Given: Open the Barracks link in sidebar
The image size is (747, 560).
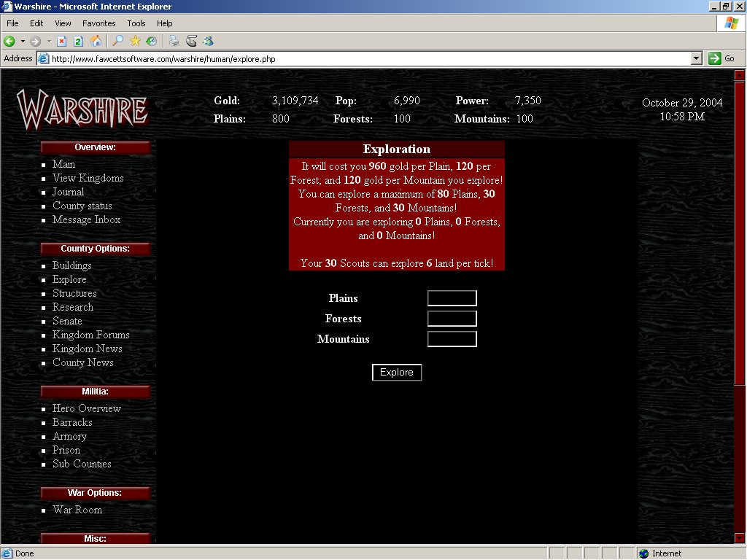Looking at the screenshot, I should (72, 422).
